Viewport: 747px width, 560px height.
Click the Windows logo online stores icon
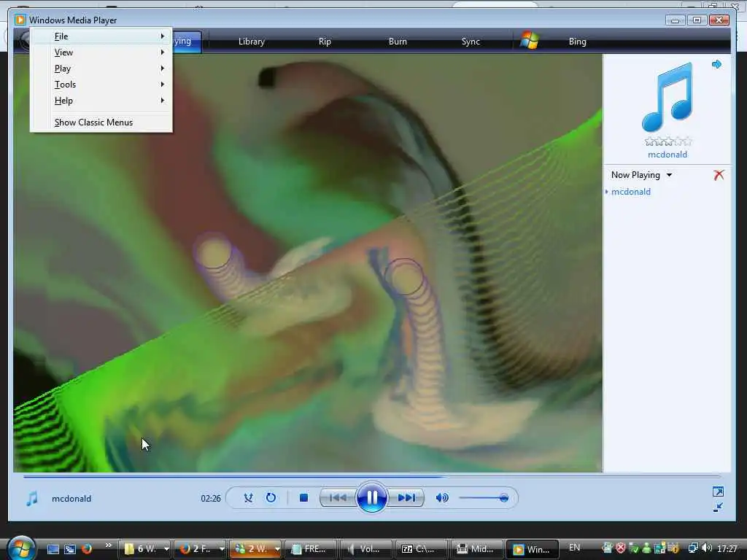(529, 41)
